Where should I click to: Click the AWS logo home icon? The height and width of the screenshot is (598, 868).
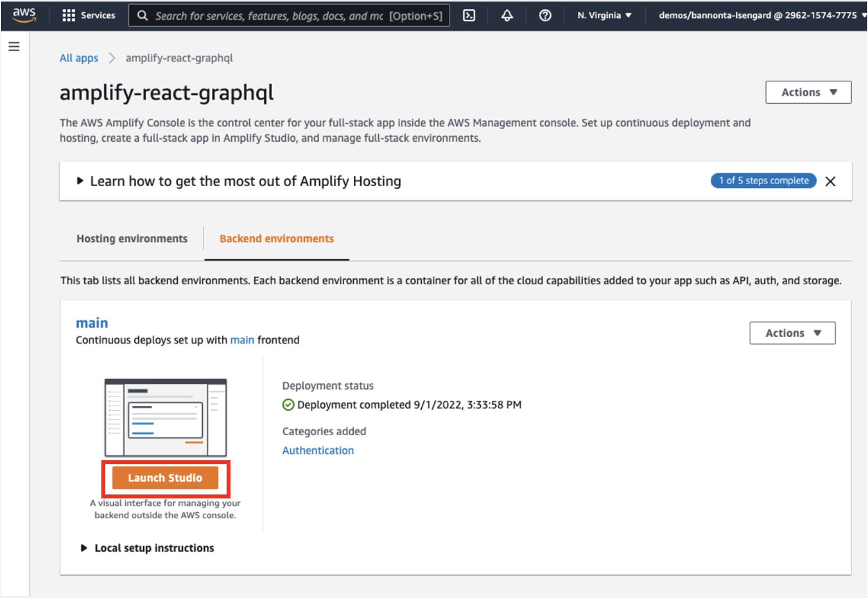click(x=24, y=15)
